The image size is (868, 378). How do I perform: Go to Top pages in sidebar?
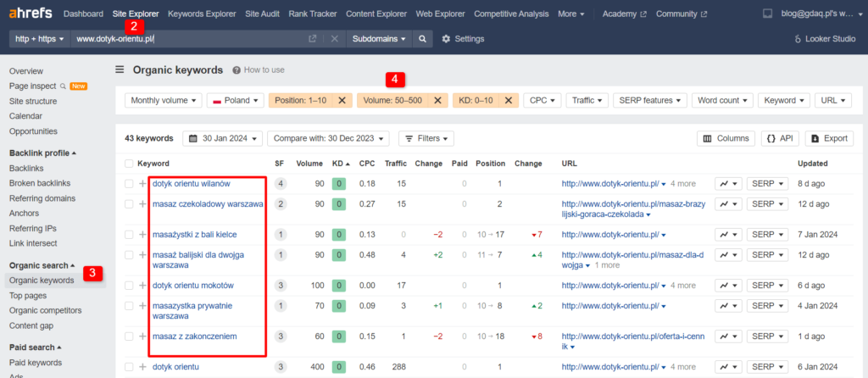pos(27,296)
